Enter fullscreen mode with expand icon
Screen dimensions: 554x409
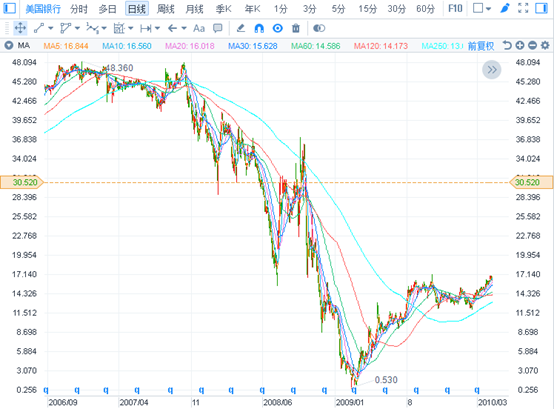tap(523, 8)
